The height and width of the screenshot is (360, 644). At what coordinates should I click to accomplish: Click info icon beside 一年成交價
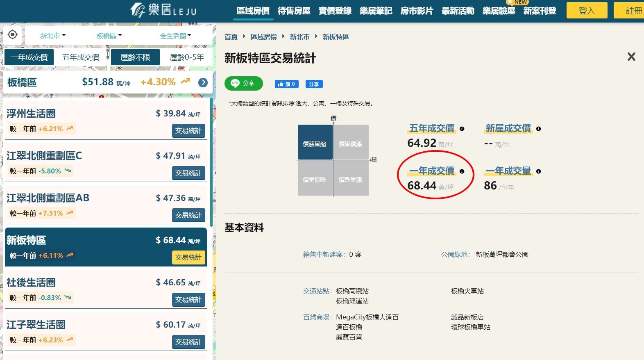462,171
